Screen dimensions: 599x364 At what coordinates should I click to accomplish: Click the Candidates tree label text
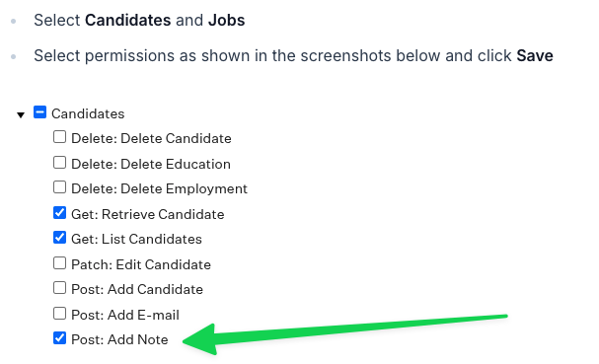(x=88, y=113)
